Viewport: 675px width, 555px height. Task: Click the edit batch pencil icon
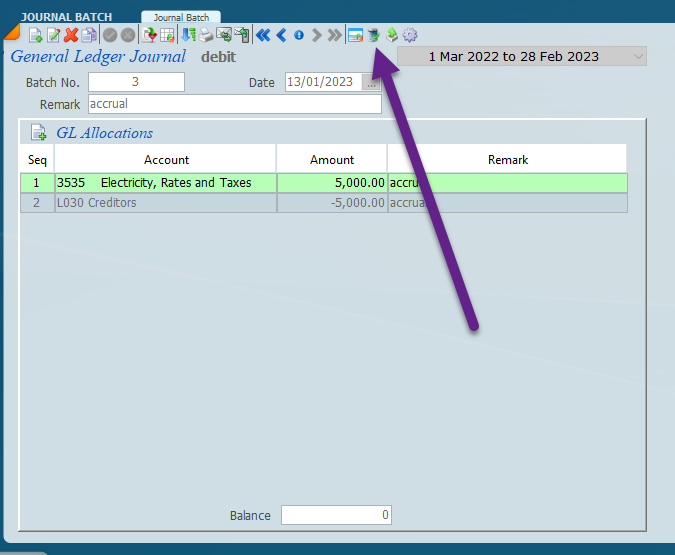click(54, 35)
